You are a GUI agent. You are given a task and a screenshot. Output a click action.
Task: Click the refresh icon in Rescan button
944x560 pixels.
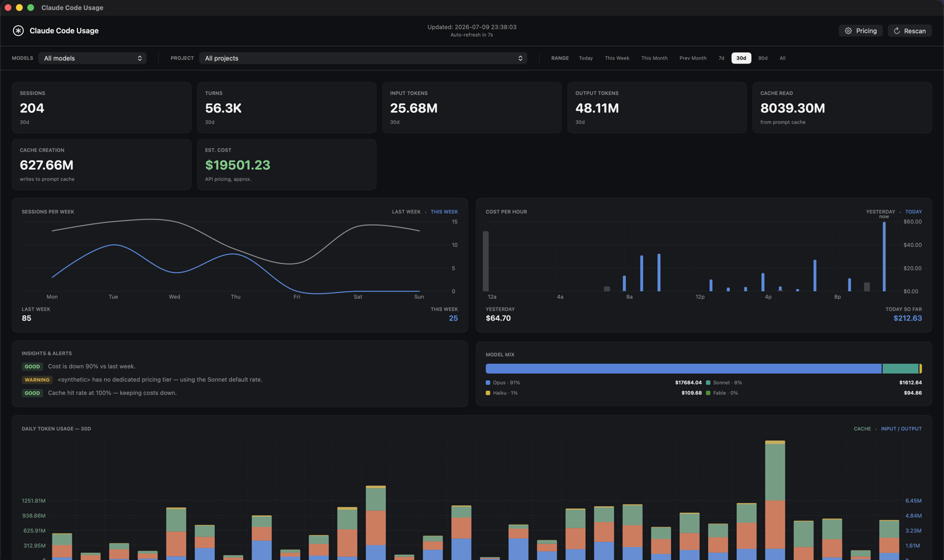click(x=897, y=31)
